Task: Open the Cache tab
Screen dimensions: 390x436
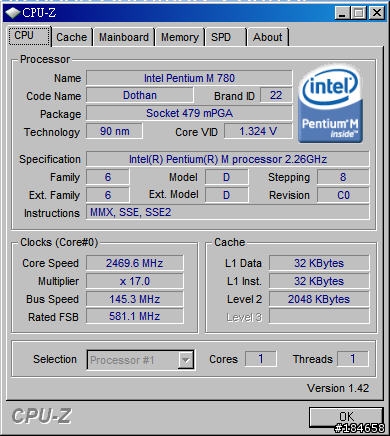Action: pos(72,37)
